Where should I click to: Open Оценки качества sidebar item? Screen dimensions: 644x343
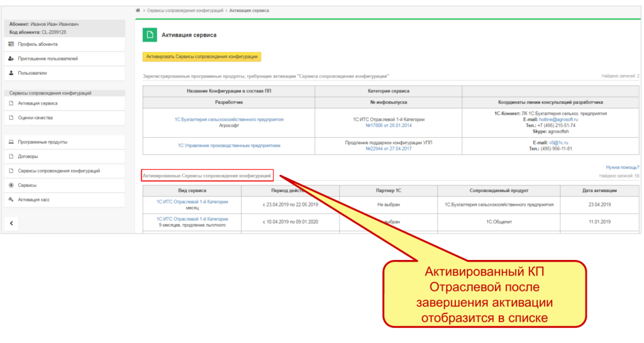tap(35, 118)
